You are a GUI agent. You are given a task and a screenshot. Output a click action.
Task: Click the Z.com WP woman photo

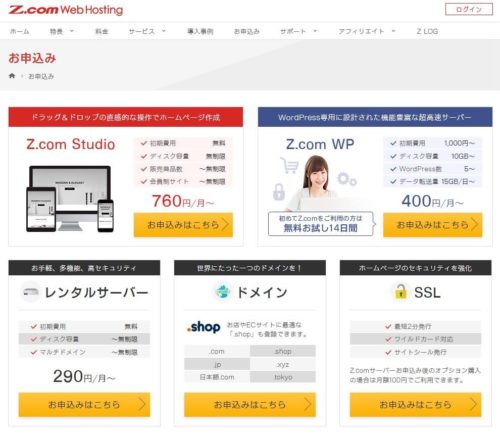(x=315, y=183)
